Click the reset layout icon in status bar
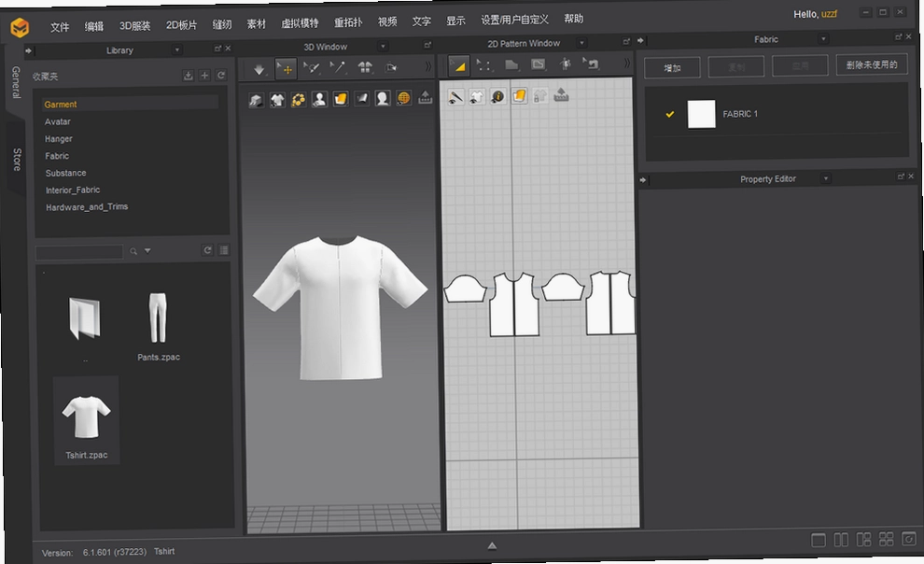The width and height of the screenshot is (924, 564). tap(909, 539)
